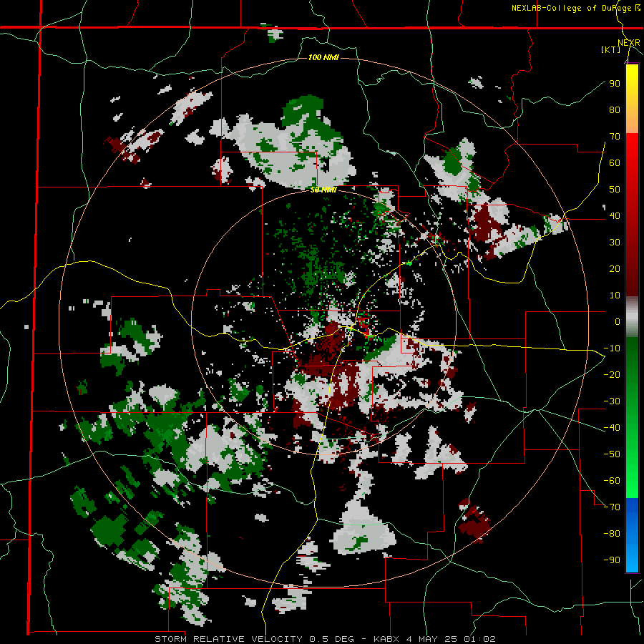This screenshot has width=644, height=644.
Task: Click the positive 90 legend value
Action: [615, 84]
